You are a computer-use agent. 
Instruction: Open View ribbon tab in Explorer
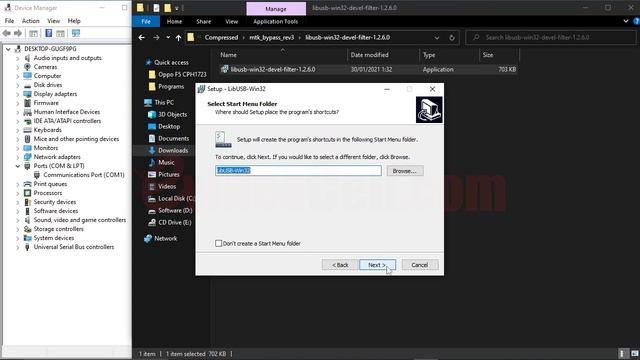(x=231, y=22)
